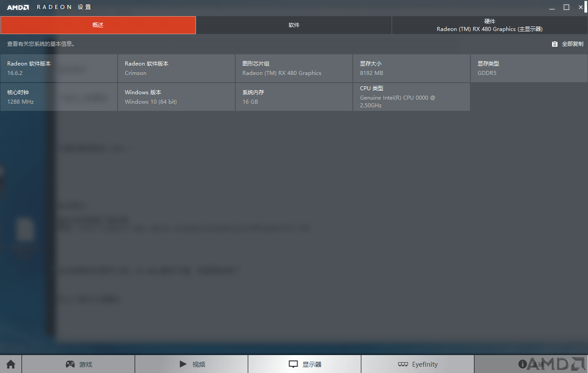
Task: Select the 概述 overview tab
Action: 98,25
